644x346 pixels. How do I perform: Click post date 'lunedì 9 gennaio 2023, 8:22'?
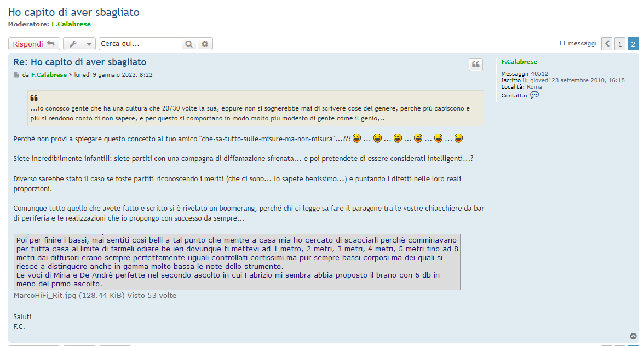(x=113, y=74)
